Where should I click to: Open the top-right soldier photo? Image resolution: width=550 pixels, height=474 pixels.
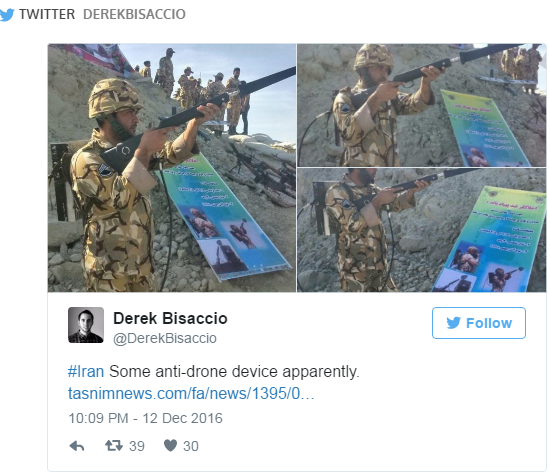pyautogui.click(x=422, y=105)
